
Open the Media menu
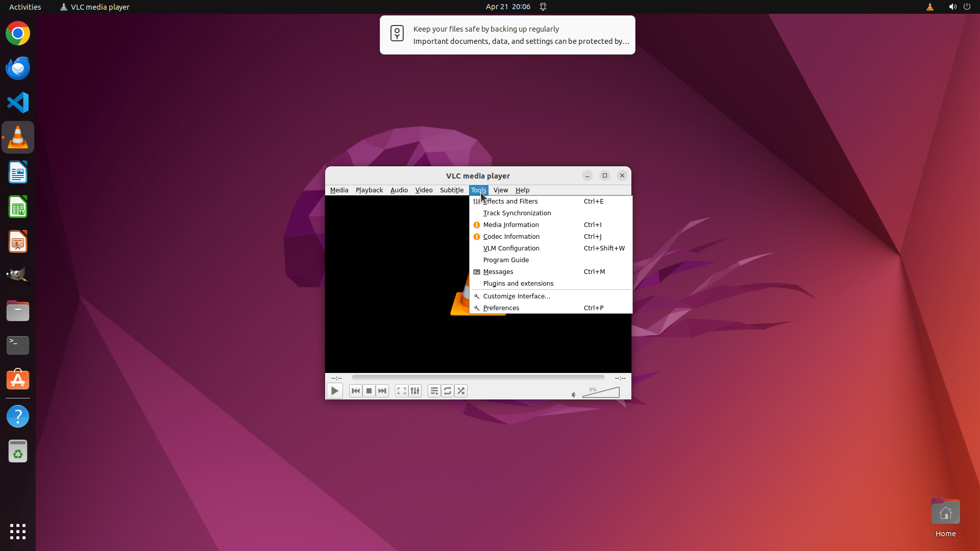pyautogui.click(x=339, y=190)
